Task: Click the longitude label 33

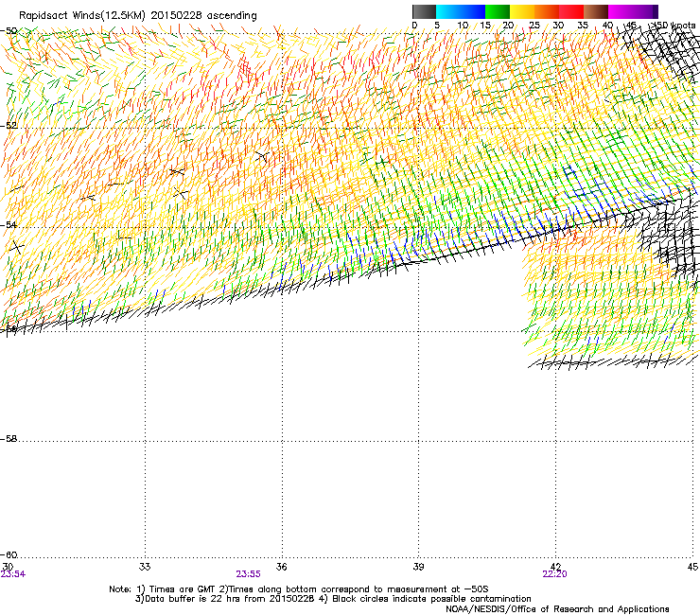Action: coord(145,567)
